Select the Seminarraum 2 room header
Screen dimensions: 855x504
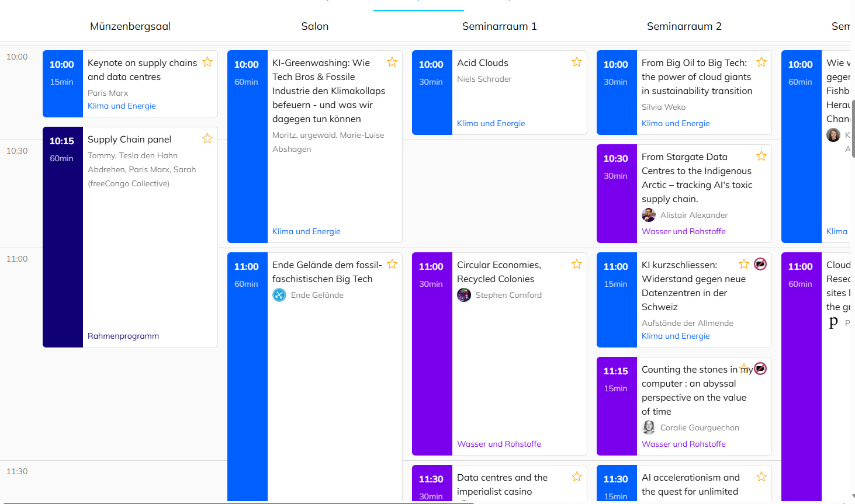684,26
